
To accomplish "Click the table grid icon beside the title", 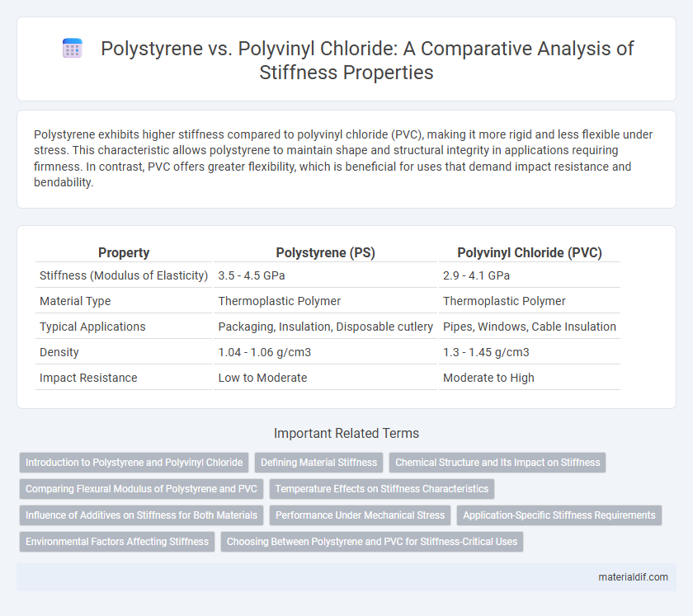I will [72, 48].
